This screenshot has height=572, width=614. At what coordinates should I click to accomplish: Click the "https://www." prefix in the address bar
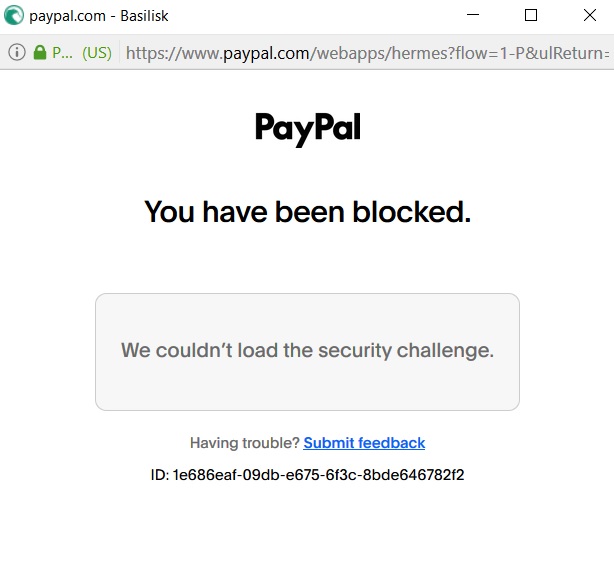(x=174, y=53)
